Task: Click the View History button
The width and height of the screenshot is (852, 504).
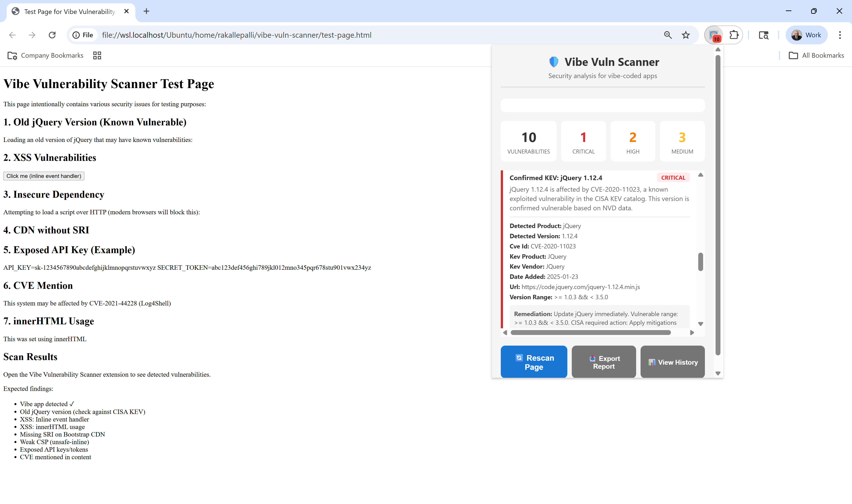Action: (672, 362)
